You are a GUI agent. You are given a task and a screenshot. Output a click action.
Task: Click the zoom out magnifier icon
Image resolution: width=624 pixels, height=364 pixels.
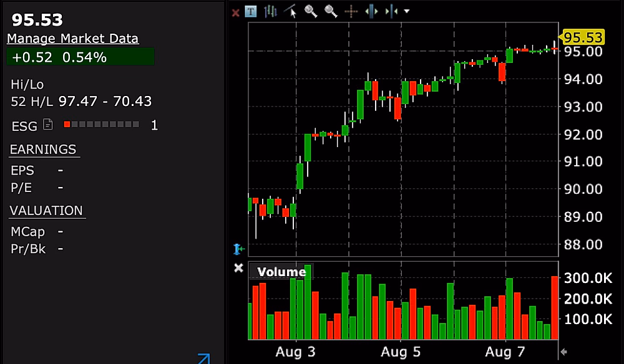331,11
